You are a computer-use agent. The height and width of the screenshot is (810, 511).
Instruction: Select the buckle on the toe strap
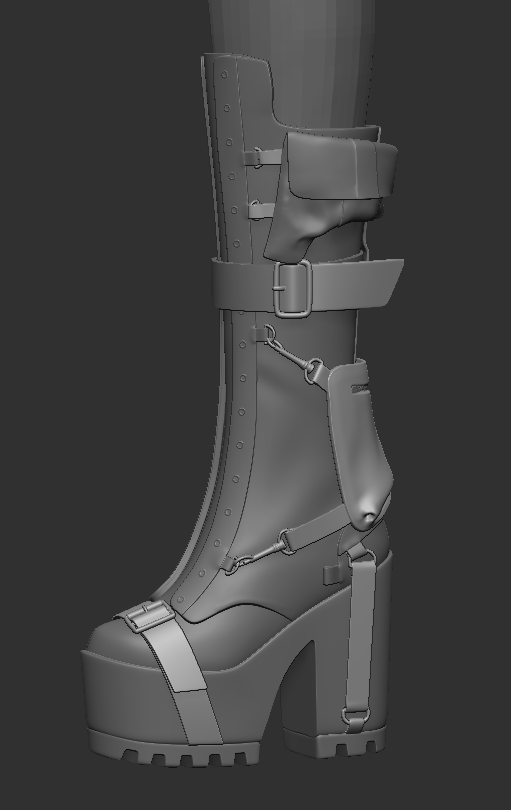(149, 616)
